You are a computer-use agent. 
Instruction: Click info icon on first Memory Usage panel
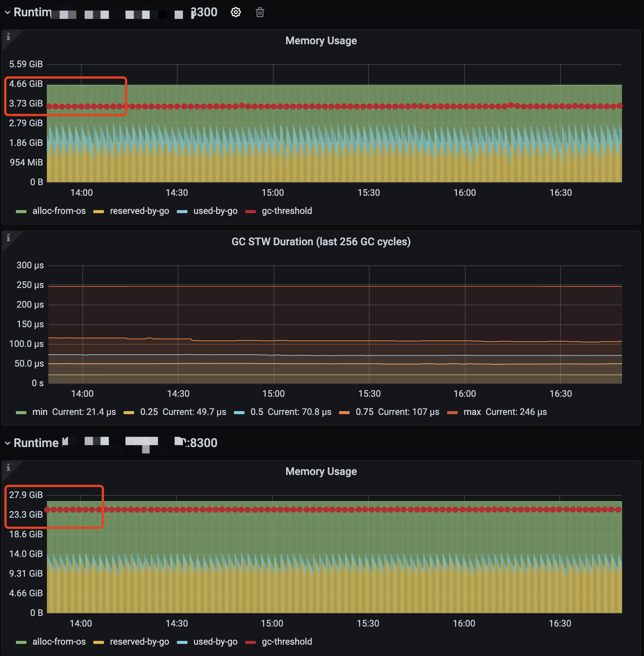click(8, 37)
